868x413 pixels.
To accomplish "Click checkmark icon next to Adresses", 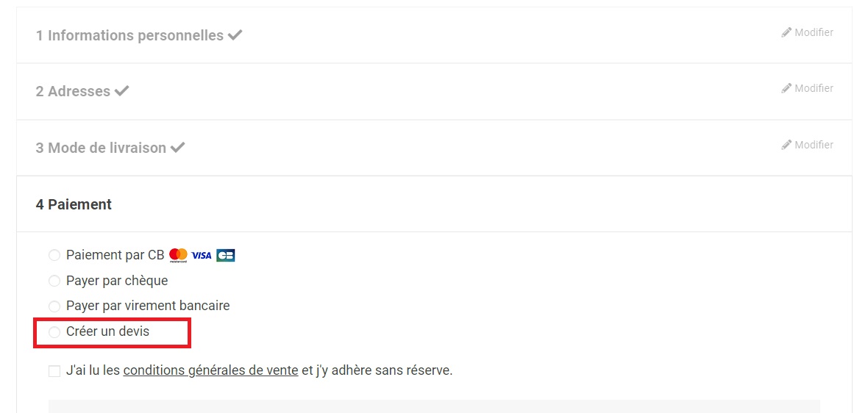I will pyautogui.click(x=122, y=91).
